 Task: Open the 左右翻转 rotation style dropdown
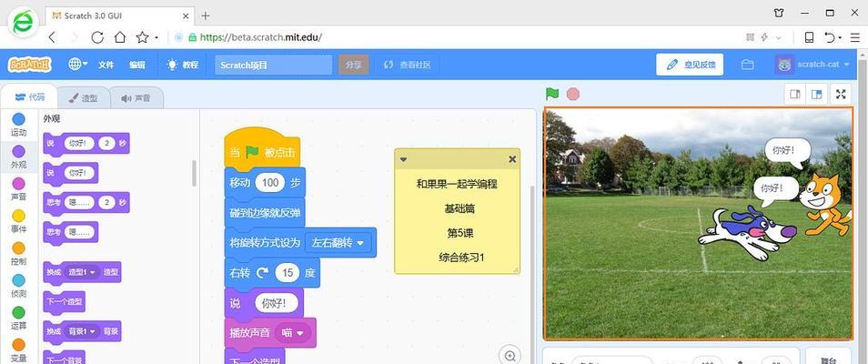tap(338, 243)
